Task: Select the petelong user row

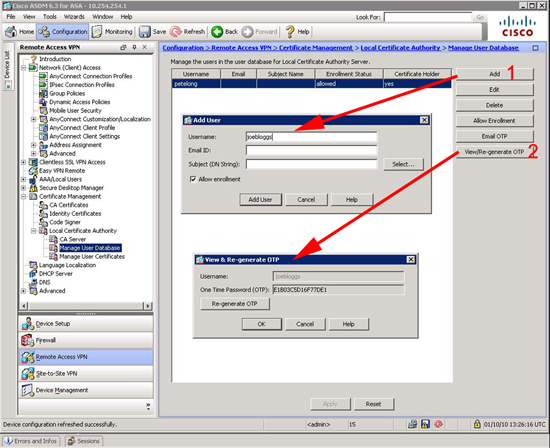Action: point(311,83)
